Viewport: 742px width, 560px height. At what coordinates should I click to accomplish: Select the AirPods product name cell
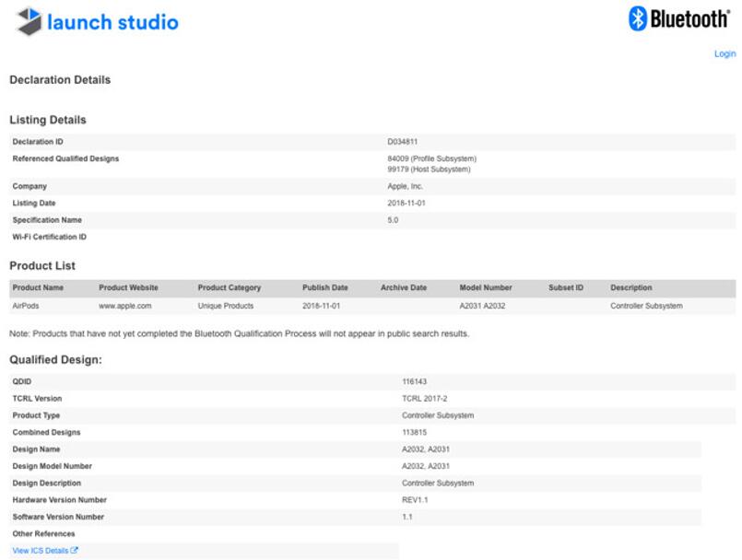click(x=26, y=306)
